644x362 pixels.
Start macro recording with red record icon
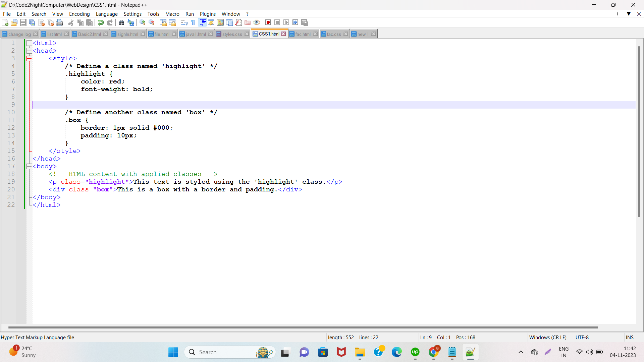tap(268, 22)
